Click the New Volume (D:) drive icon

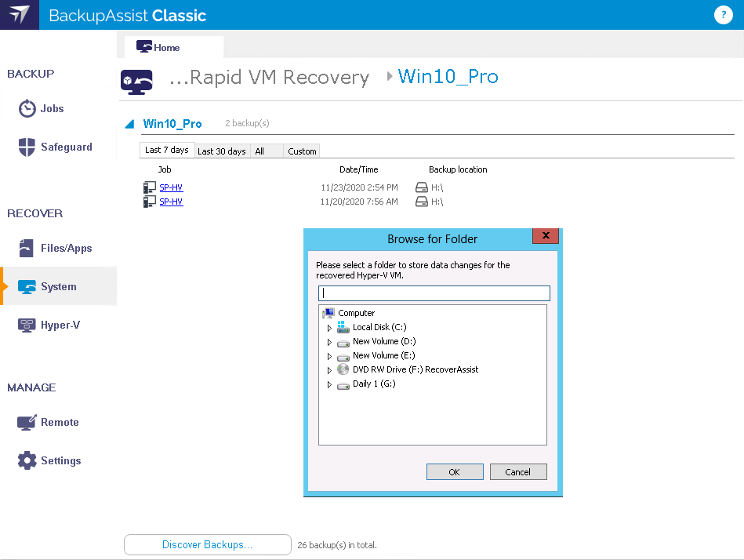pos(343,343)
